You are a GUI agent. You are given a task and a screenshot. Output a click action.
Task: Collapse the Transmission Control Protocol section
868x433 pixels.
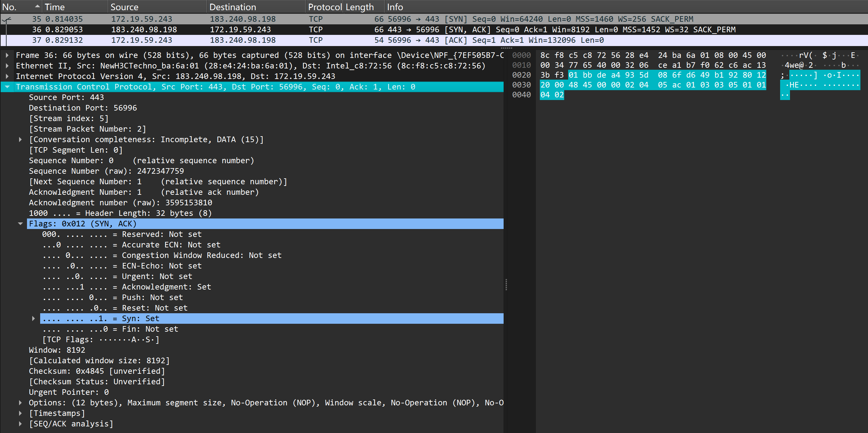click(7, 87)
